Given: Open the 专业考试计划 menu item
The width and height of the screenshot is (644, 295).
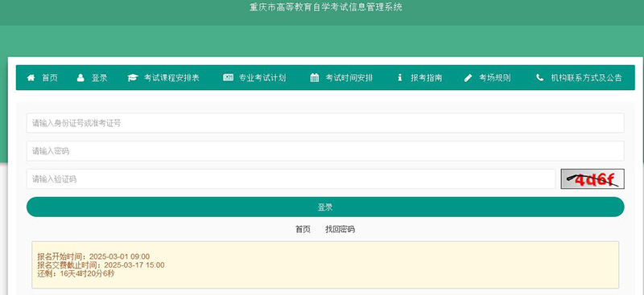Looking at the screenshot, I should point(262,78).
